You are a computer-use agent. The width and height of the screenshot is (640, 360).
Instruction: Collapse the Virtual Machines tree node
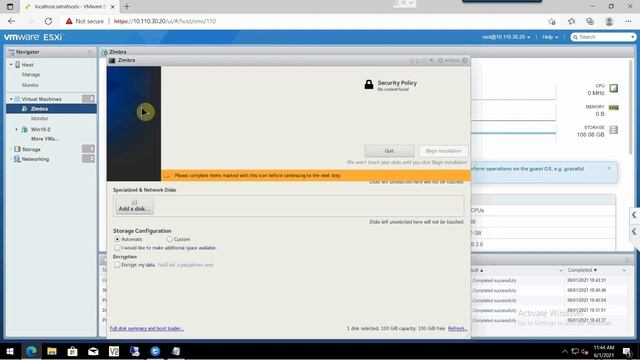click(x=11, y=99)
